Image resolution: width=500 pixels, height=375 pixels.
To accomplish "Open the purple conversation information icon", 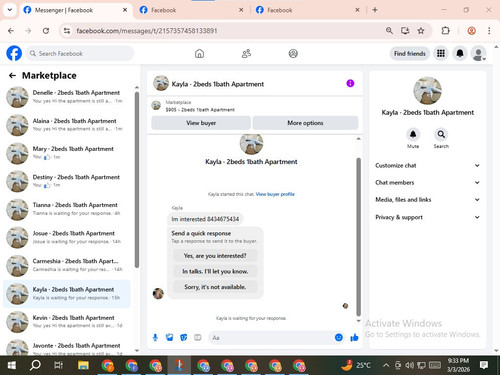I will [x=350, y=83].
